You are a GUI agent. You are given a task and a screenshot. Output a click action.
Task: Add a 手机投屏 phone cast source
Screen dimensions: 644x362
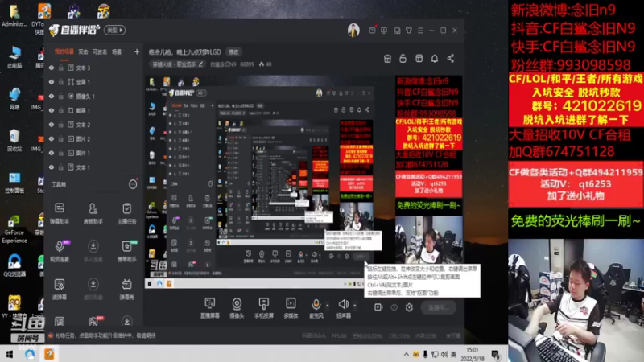point(264,308)
